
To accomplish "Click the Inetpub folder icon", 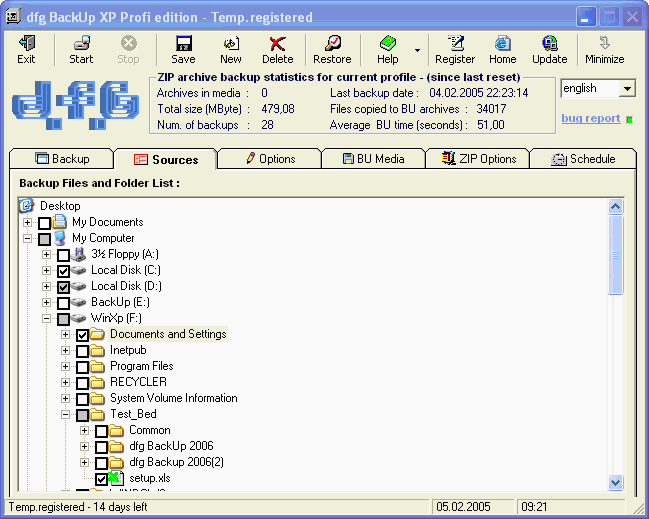I will pos(97,351).
